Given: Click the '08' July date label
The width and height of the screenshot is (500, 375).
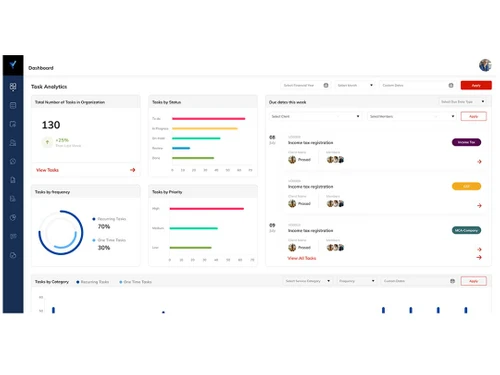Looking at the screenshot, I should (272, 137).
